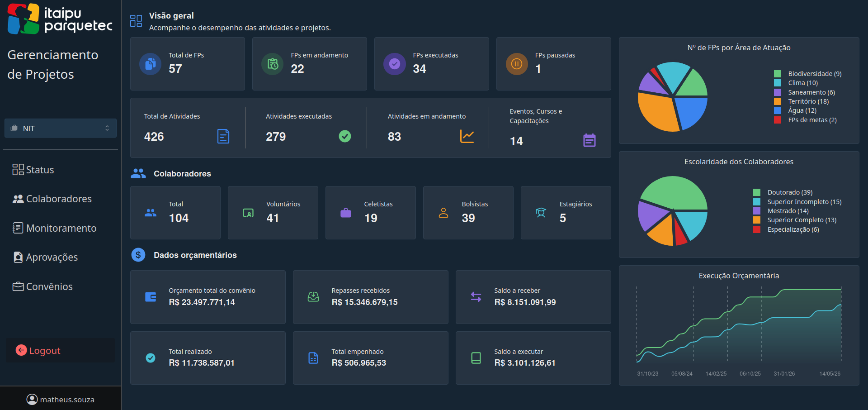Navigate to Aprovações
868x410 pixels.
click(x=45, y=257)
